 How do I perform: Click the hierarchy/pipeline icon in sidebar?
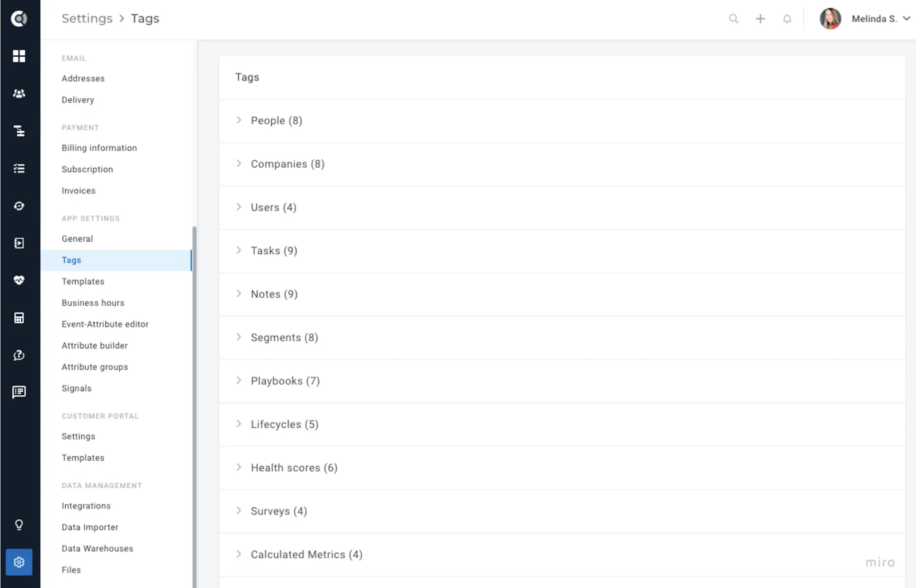[x=19, y=131]
